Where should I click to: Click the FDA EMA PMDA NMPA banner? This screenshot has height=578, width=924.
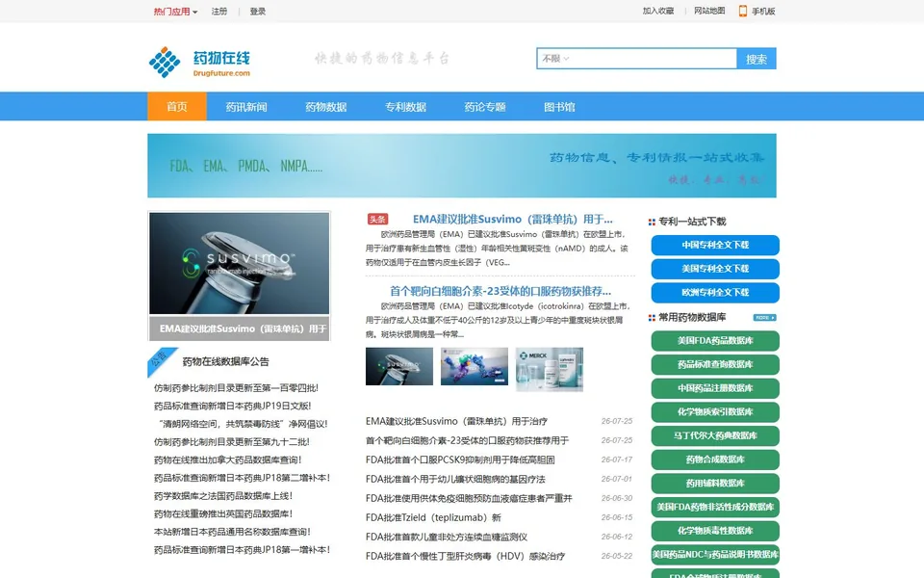[461, 166]
